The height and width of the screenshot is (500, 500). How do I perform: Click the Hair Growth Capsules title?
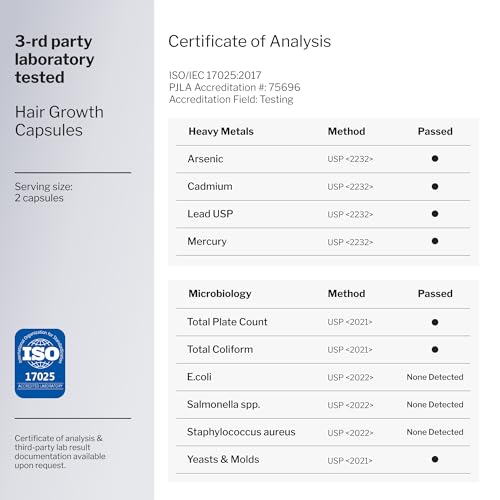pyautogui.click(x=59, y=121)
